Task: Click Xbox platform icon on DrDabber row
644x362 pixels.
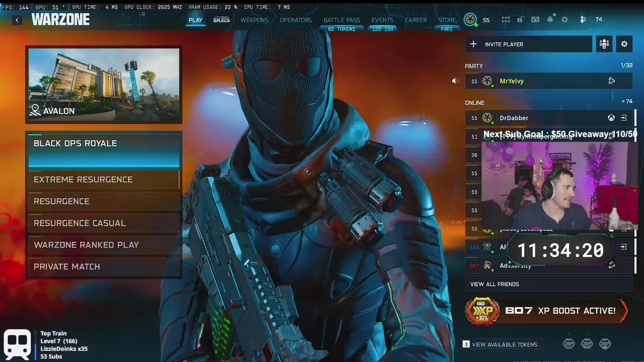Action: [611, 118]
